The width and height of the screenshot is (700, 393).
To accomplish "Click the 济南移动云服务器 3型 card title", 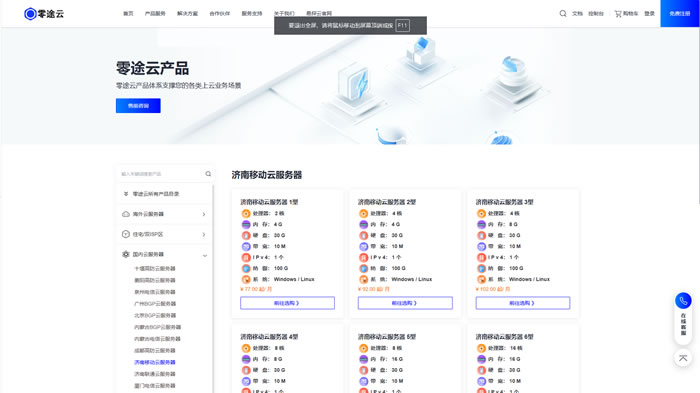I will tap(504, 202).
